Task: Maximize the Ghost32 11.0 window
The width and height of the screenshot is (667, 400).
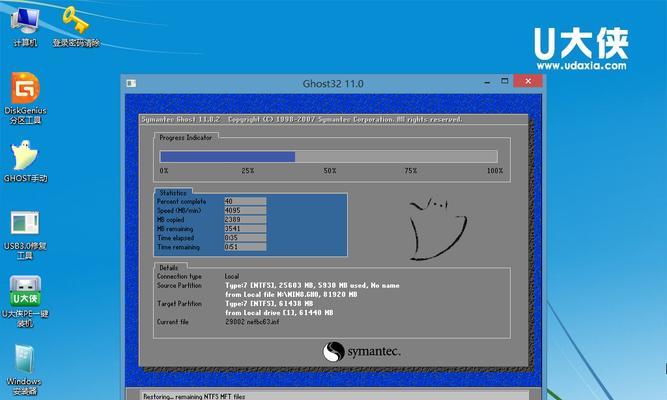Action: 505,81
